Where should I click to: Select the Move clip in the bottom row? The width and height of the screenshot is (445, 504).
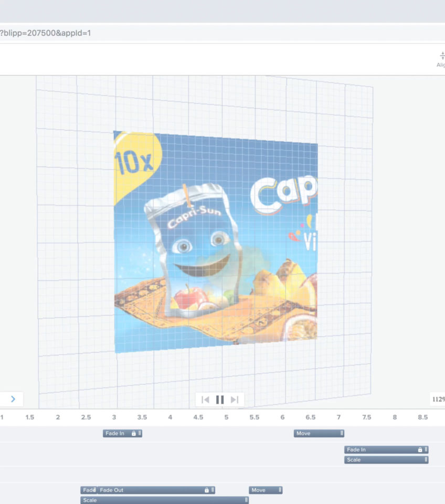click(x=266, y=490)
